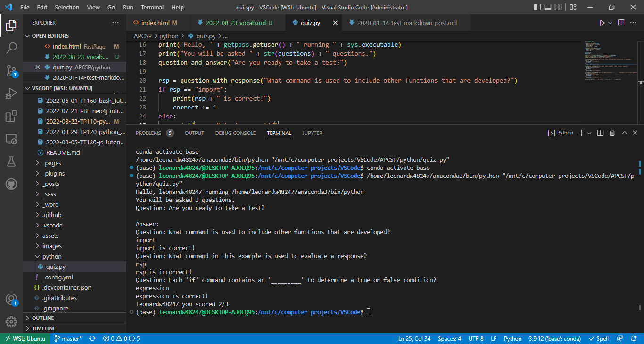Image resolution: width=644 pixels, height=344 pixels.
Task: Open Accounts icon with notification badge
Action: coord(11,300)
